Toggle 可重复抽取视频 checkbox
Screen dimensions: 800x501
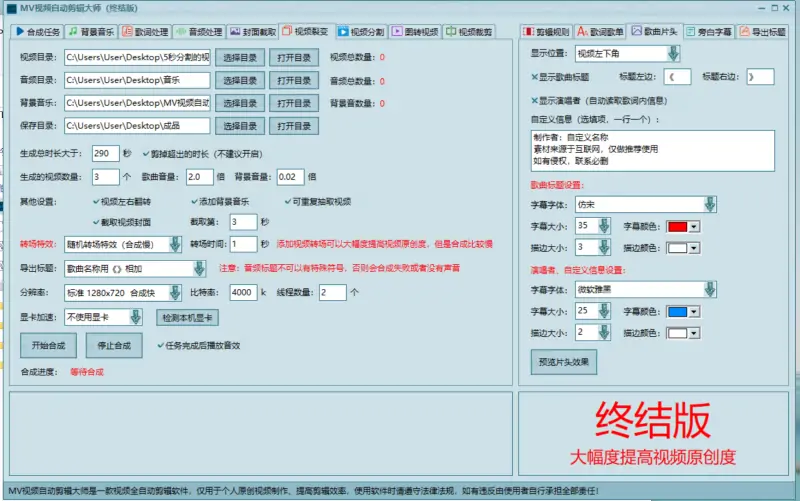(x=288, y=202)
